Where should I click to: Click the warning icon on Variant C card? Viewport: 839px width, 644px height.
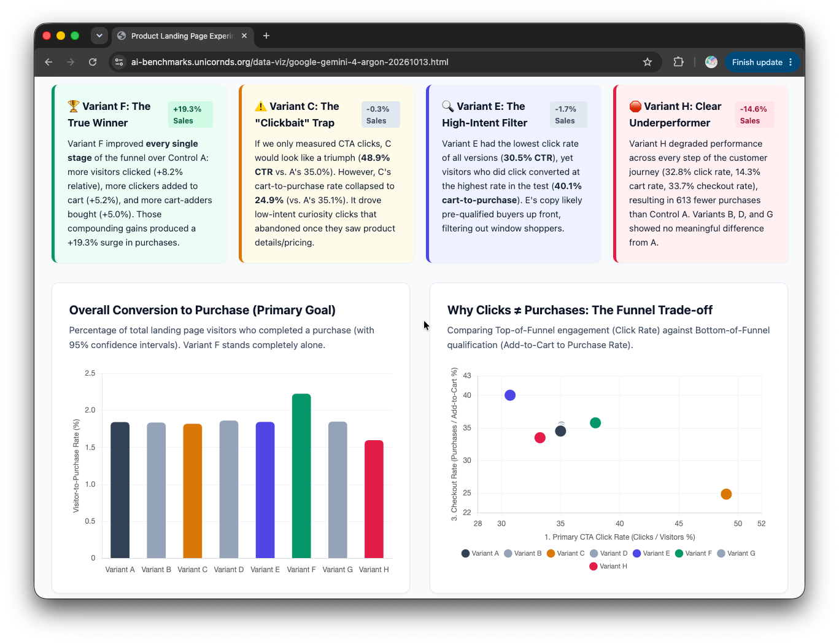coord(261,106)
